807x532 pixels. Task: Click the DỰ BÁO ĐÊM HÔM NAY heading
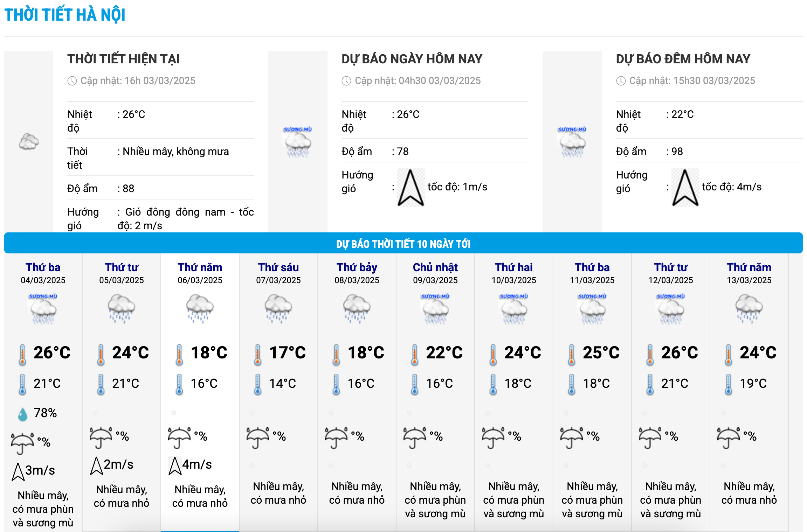pyautogui.click(x=683, y=59)
